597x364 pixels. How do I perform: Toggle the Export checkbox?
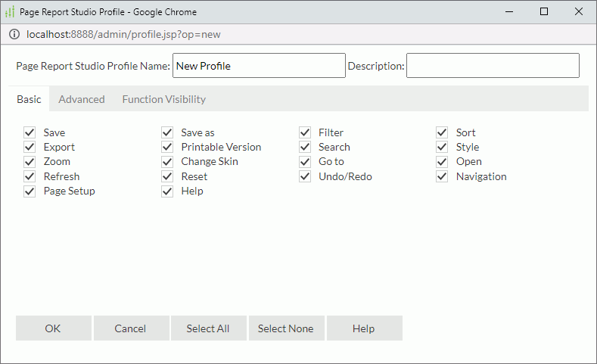30,147
